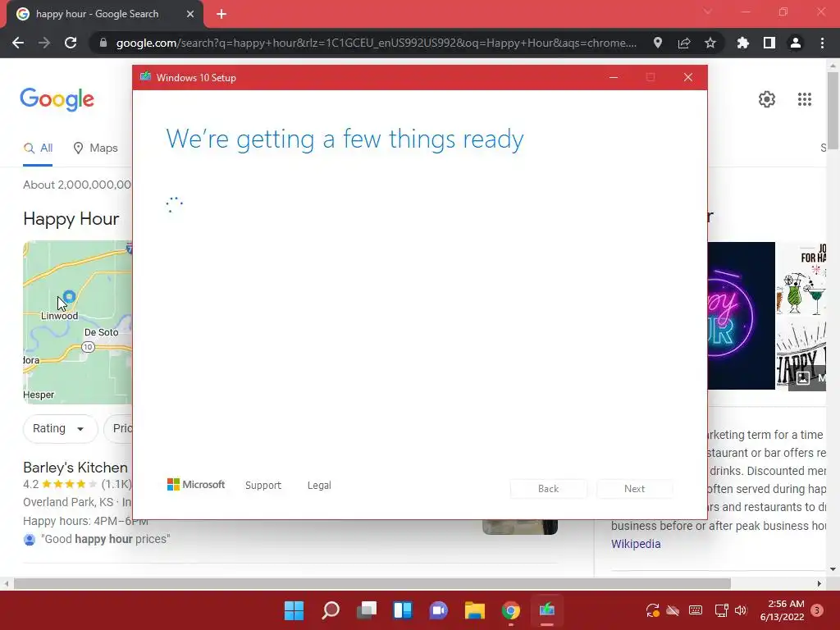
Task: Click the Happy Hour map thumbnail
Action: point(78,322)
